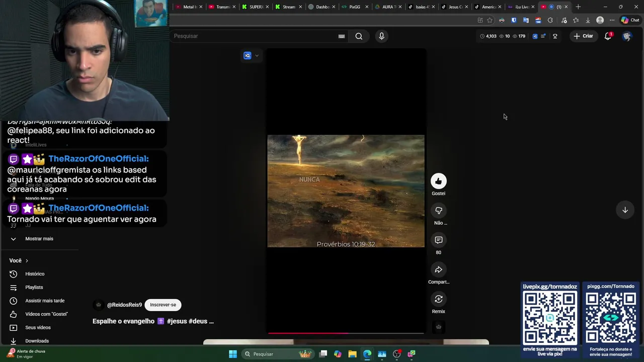Open Copilot app from the taskbar
Screen dimensions: 644x362
(338, 354)
